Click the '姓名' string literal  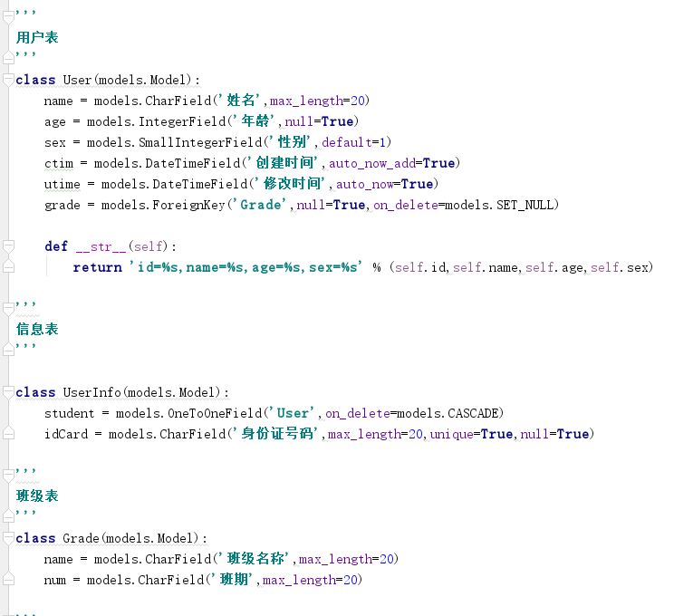coord(240,101)
